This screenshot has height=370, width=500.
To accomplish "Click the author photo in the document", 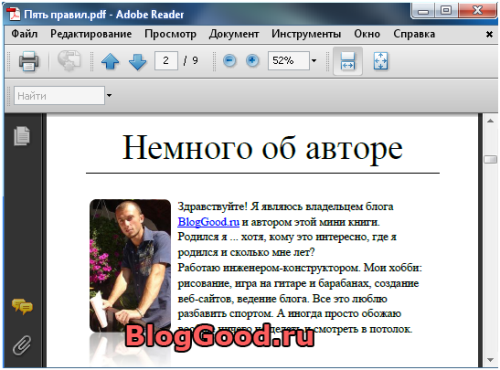I will tap(130, 266).
